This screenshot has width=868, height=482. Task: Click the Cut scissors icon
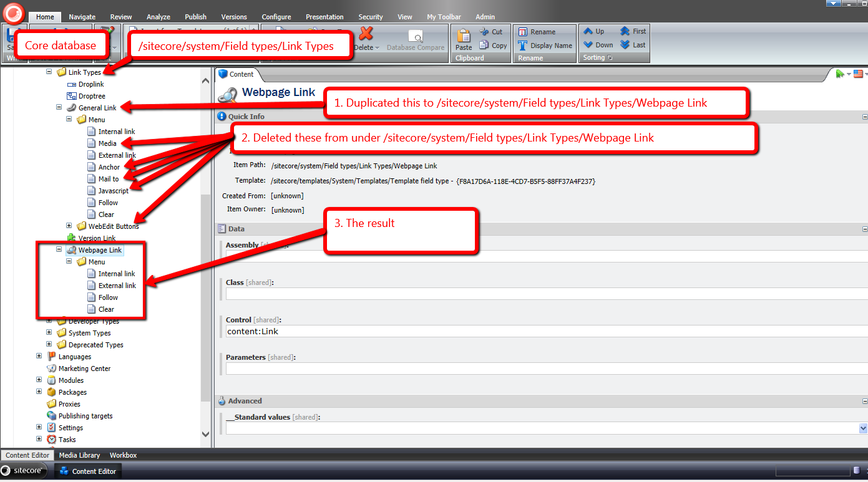coord(484,32)
